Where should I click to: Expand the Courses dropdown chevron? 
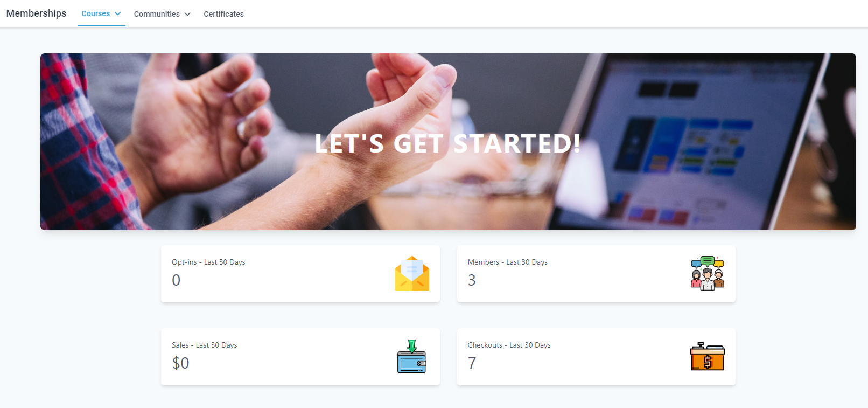point(117,13)
